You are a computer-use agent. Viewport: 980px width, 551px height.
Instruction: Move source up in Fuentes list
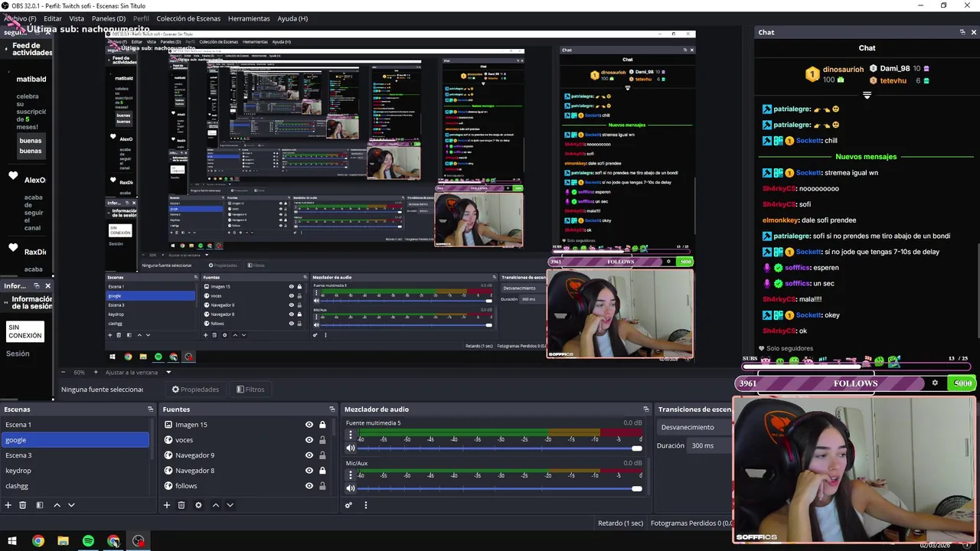215,505
